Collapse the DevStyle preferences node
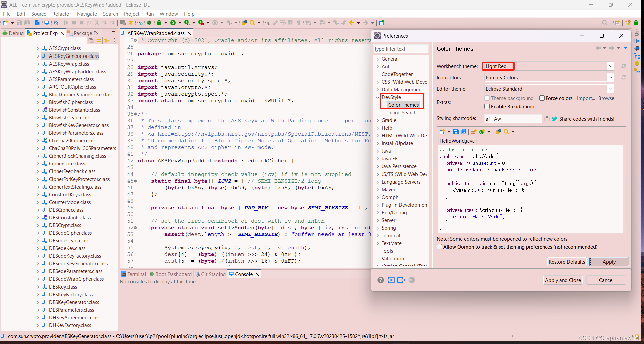644x344 pixels. (x=378, y=97)
